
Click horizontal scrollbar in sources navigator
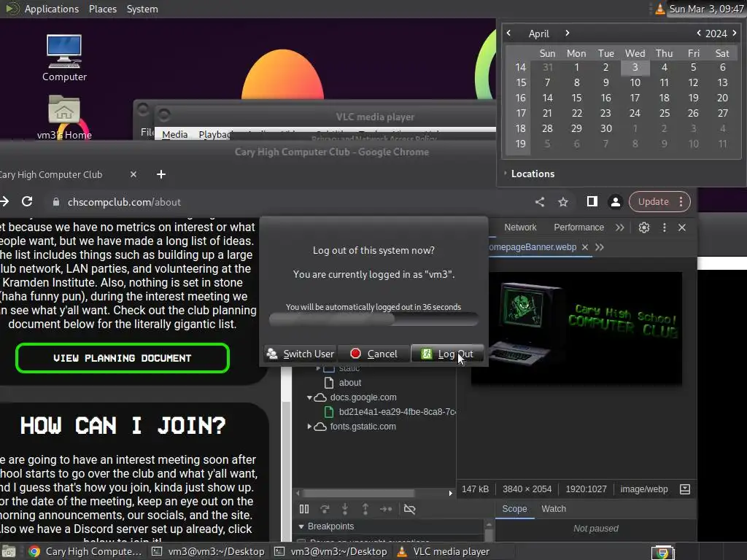click(x=359, y=493)
